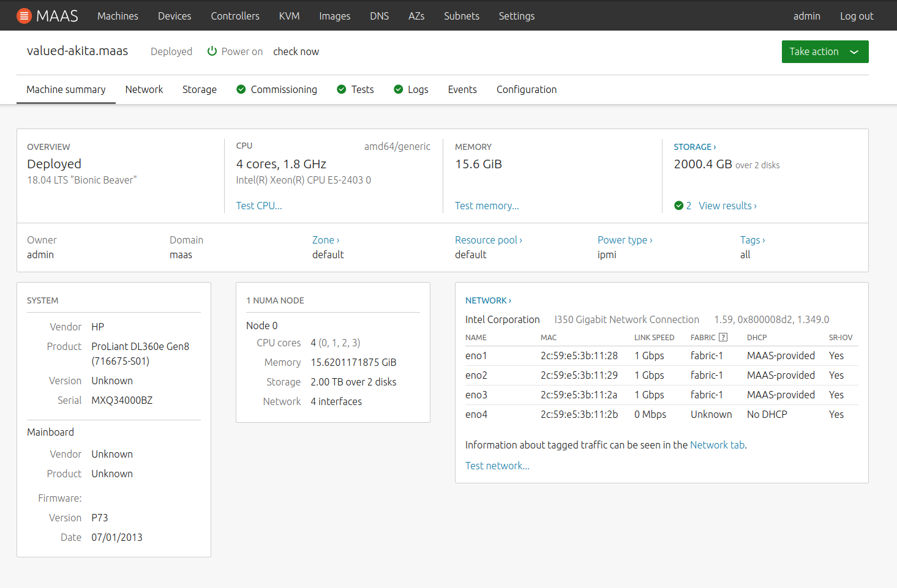This screenshot has height=588, width=897.
Task: Click the check now power link
Action: (296, 52)
